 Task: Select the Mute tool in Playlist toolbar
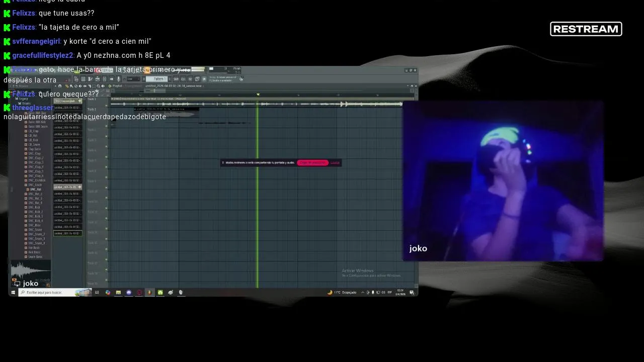pos(80,86)
